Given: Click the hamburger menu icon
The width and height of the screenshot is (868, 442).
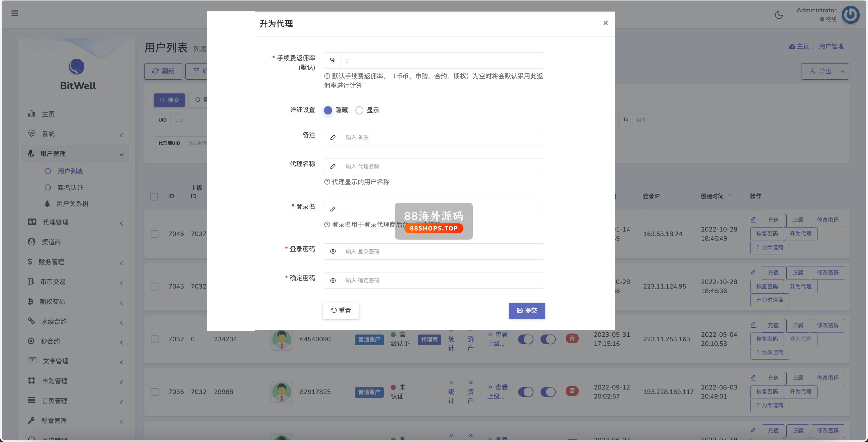Looking at the screenshot, I should tap(15, 13).
